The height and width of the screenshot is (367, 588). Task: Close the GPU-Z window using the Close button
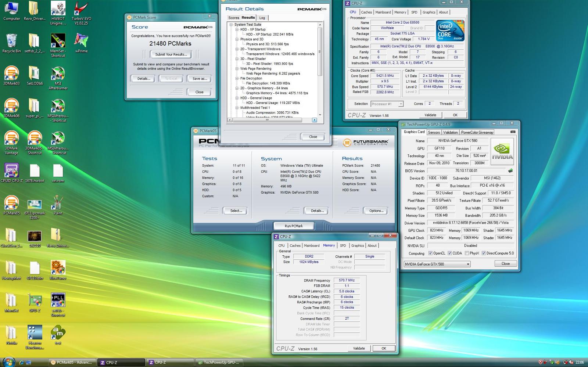[506, 264]
